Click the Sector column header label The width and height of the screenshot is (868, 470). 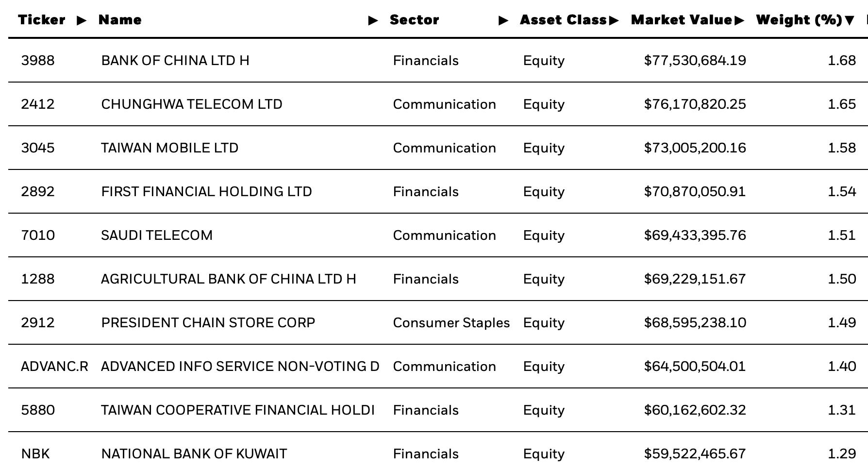click(x=414, y=20)
